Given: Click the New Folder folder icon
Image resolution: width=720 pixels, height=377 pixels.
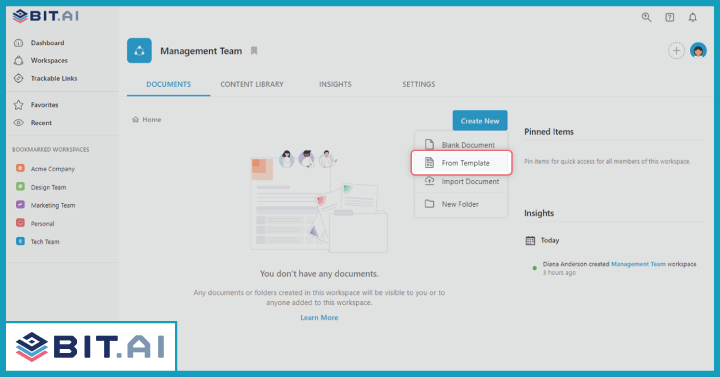Looking at the screenshot, I should 429,204.
